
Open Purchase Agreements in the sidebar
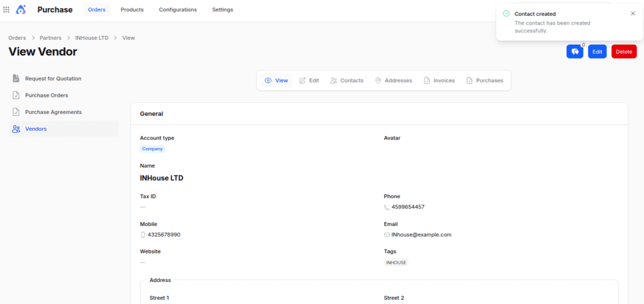click(x=64, y=112)
